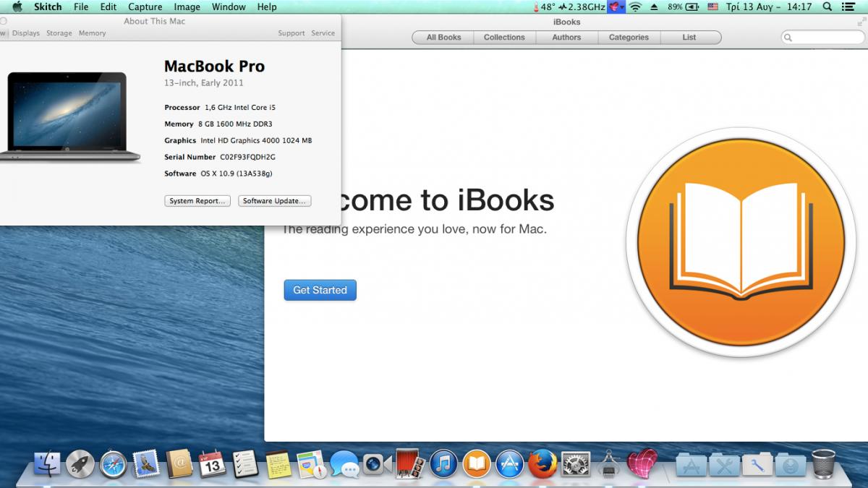This screenshot has height=488, width=868.
Task: Click OS X 10.9 (13A538g) version text
Action: click(x=237, y=174)
